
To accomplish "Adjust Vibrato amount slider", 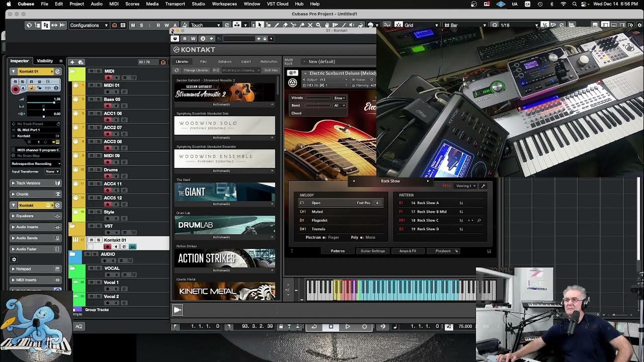I will (x=318, y=98).
